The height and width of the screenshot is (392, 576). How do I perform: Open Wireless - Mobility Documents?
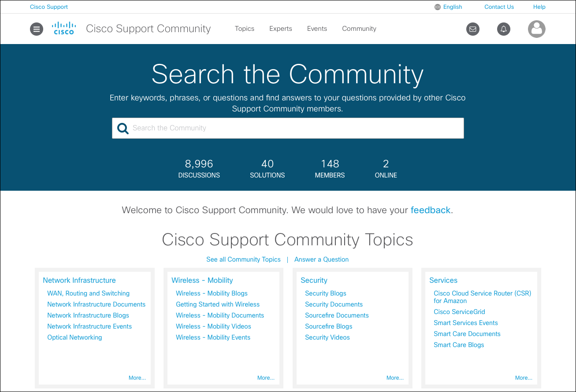tap(220, 315)
